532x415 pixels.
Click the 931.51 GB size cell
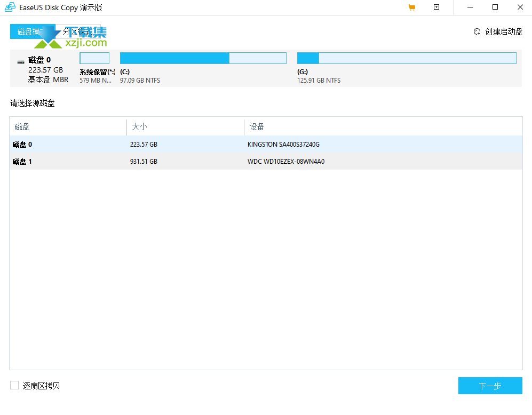click(144, 162)
